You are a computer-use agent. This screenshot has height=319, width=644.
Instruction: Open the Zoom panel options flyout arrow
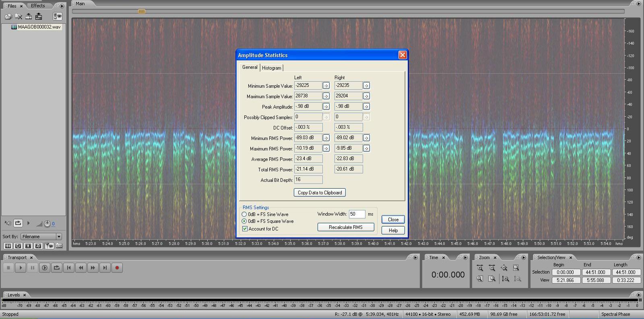coord(523,257)
